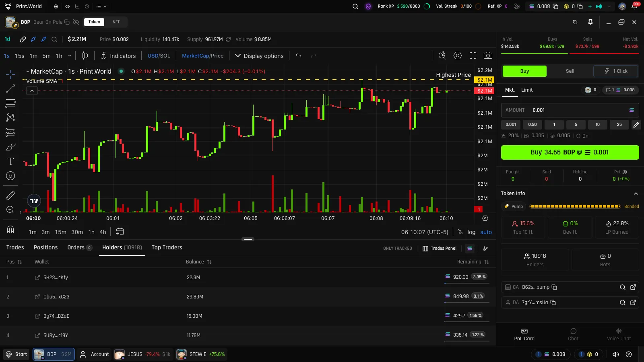Switch to the Top Traders tab

tap(167, 247)
